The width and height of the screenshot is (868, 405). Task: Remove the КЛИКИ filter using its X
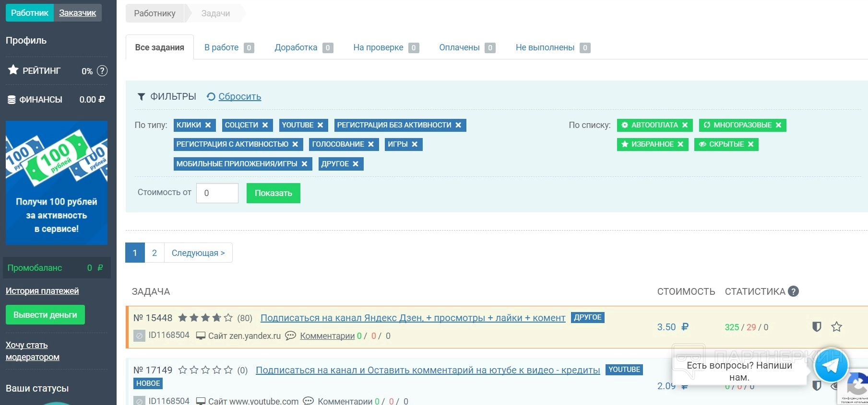tap(208, 125)
